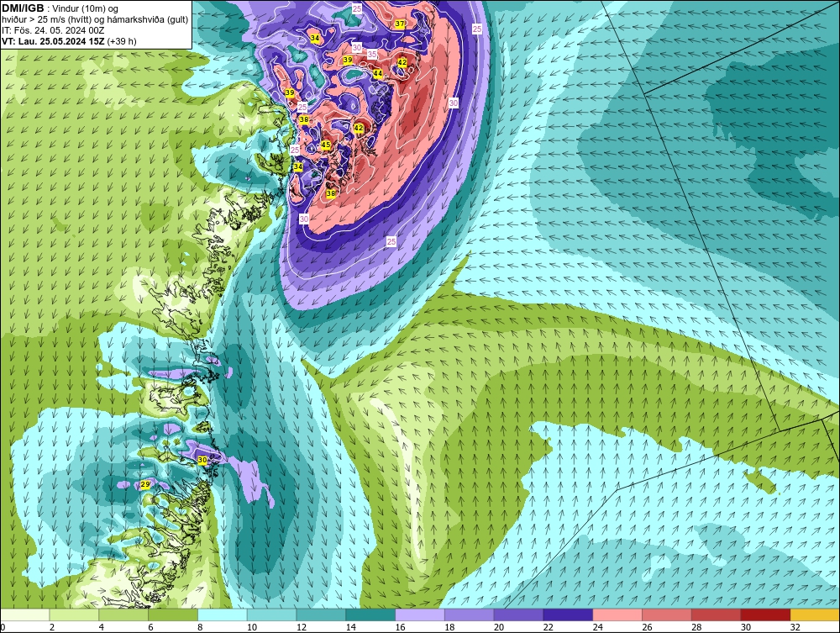Click the yellow gust label 30 on the map
The height and width of the screenshot is (633, 840).
point(202,460)
